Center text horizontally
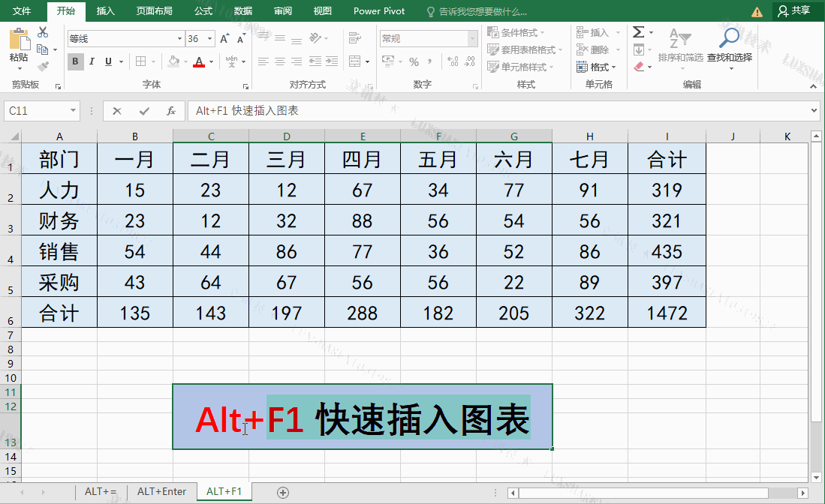Viewport: 825px width, 504px height. click(280, 61)
